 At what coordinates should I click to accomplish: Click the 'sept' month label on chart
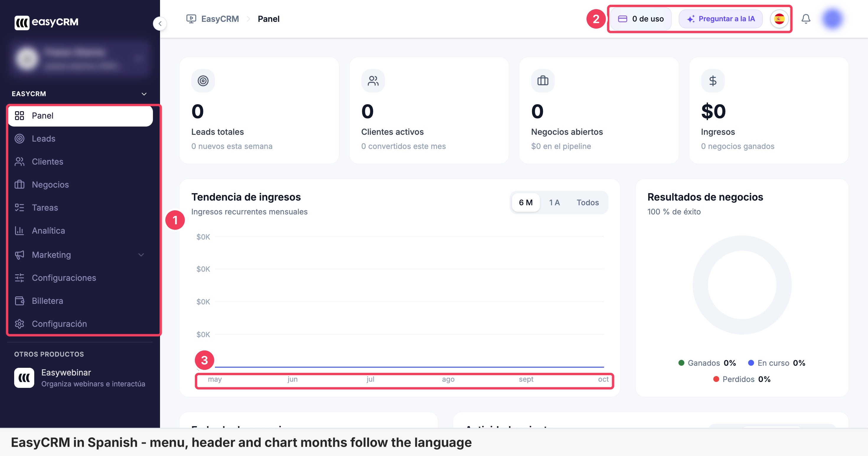pyautogui.click(x=526, y=379)
